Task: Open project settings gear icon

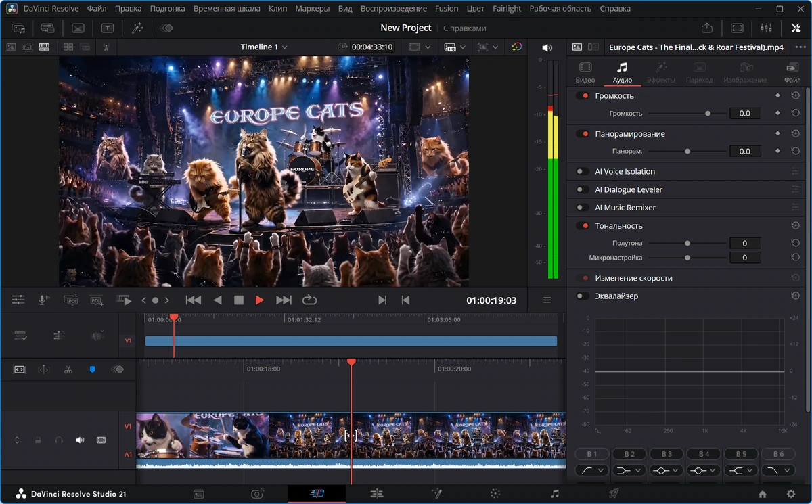Action: [x=791, y=494]
